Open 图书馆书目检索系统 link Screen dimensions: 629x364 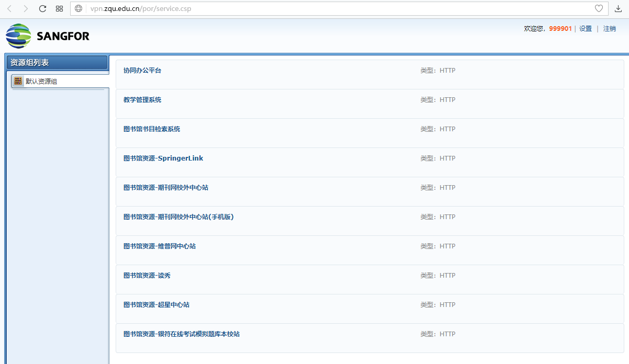point(152,129)
